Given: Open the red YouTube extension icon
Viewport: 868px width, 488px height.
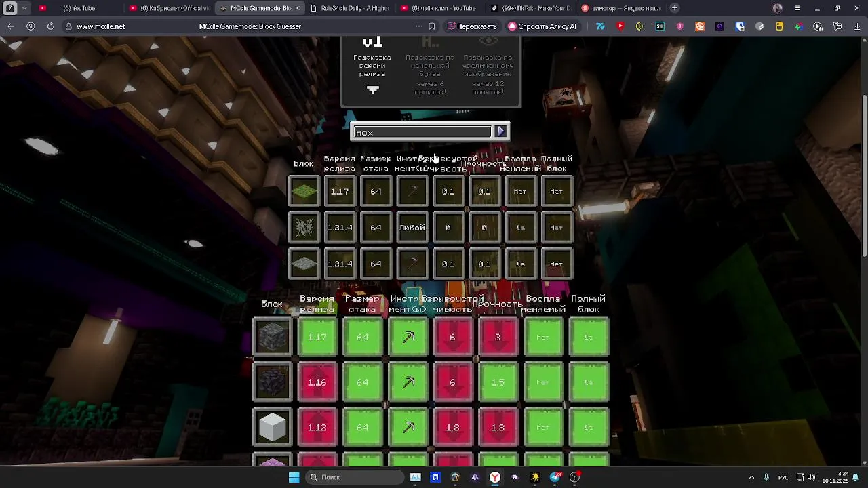Looking at the screenshot, I should (620, 26).
